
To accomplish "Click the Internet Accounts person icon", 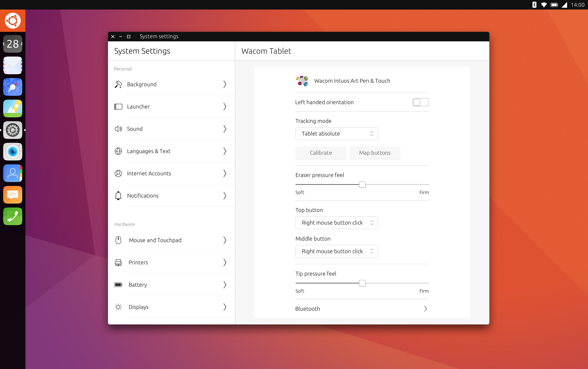I will (118, 173).
